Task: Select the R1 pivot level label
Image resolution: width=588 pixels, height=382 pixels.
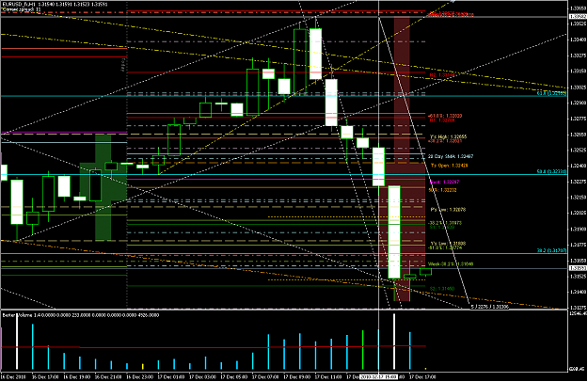Action: (x=442, y=120)
